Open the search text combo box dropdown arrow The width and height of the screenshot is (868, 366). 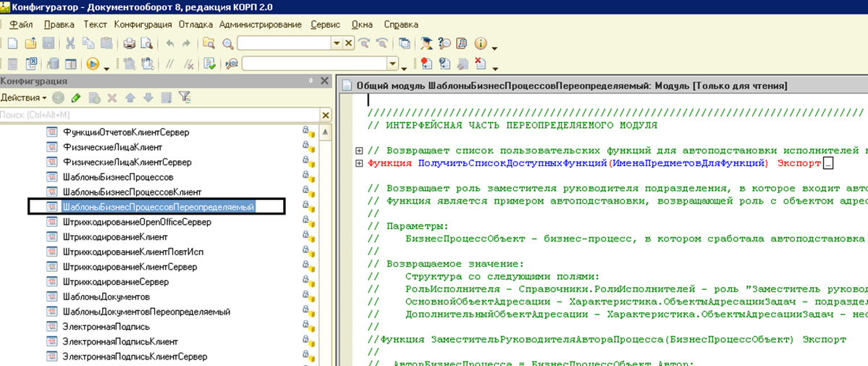337,43
